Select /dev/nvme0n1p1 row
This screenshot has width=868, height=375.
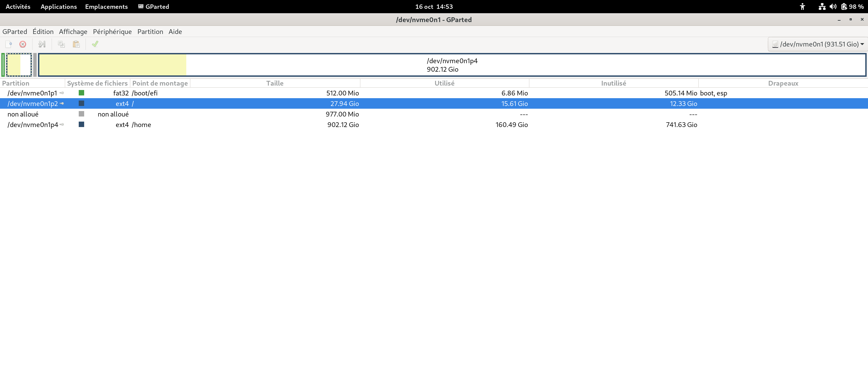click(434, 93)
